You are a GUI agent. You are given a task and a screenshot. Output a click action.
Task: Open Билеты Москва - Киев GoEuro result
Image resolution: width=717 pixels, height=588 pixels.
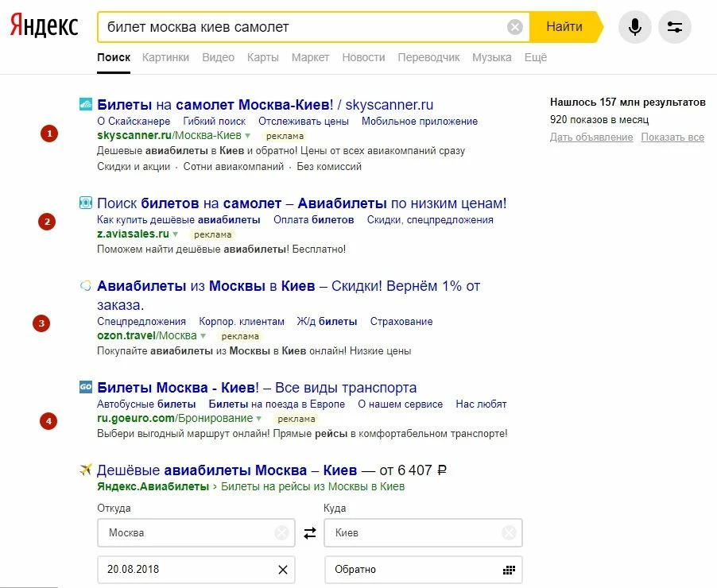pos(257,388)
